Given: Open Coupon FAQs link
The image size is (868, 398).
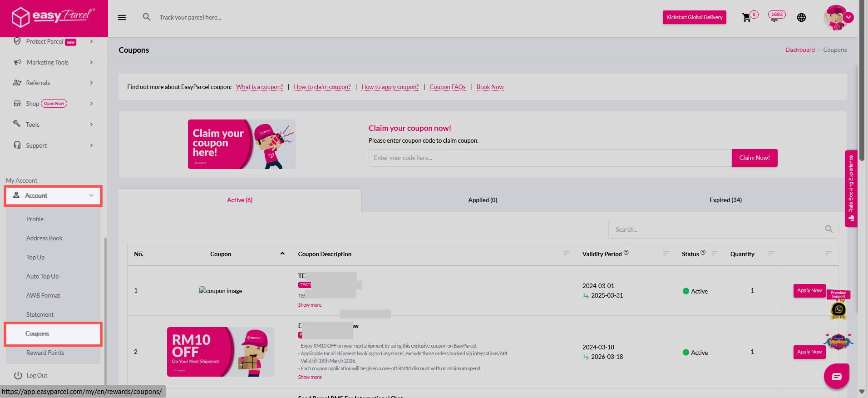Looking at the screenshot, I should 448,87.
